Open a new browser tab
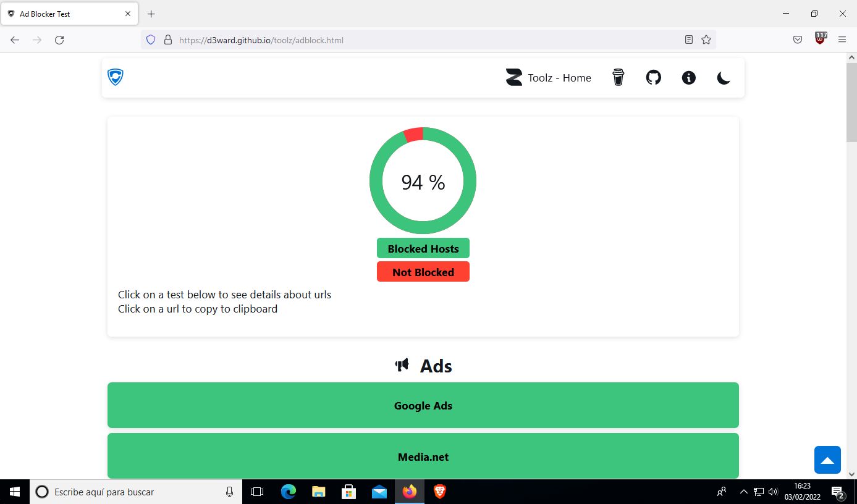The height and width of the screenshot is (504, 857). [151, 14]
